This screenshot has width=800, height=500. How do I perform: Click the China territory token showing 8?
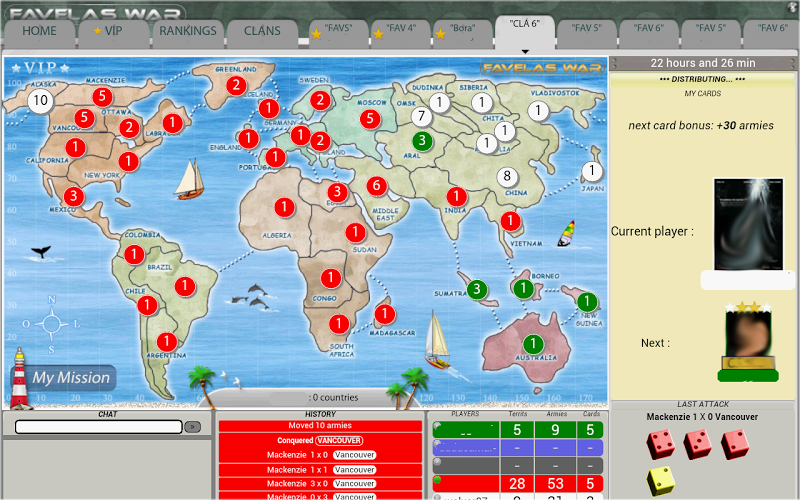507,177
